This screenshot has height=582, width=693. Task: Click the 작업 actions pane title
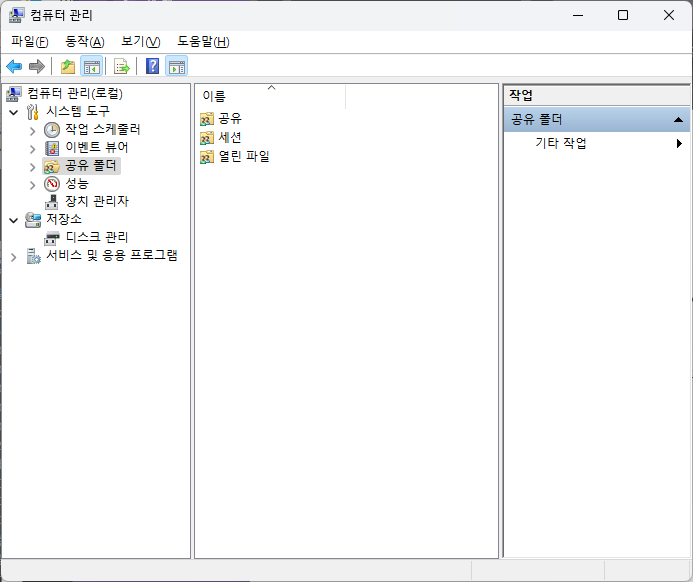[x=521, y=95]
